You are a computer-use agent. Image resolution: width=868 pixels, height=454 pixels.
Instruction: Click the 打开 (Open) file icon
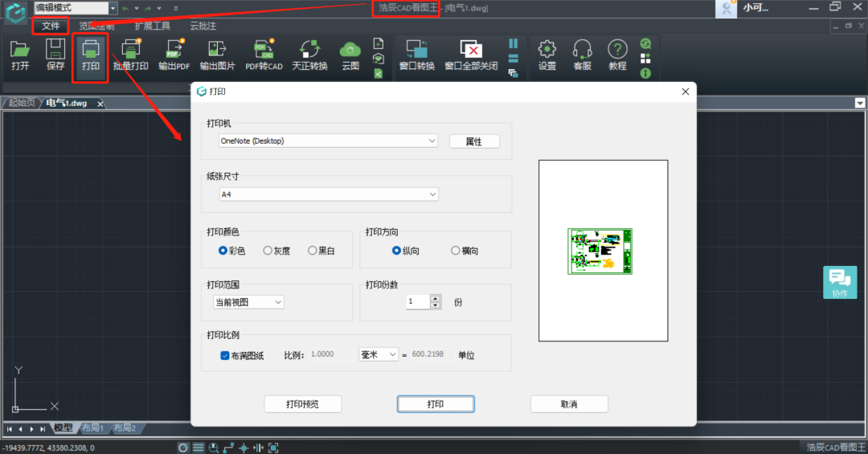point(20,55)
